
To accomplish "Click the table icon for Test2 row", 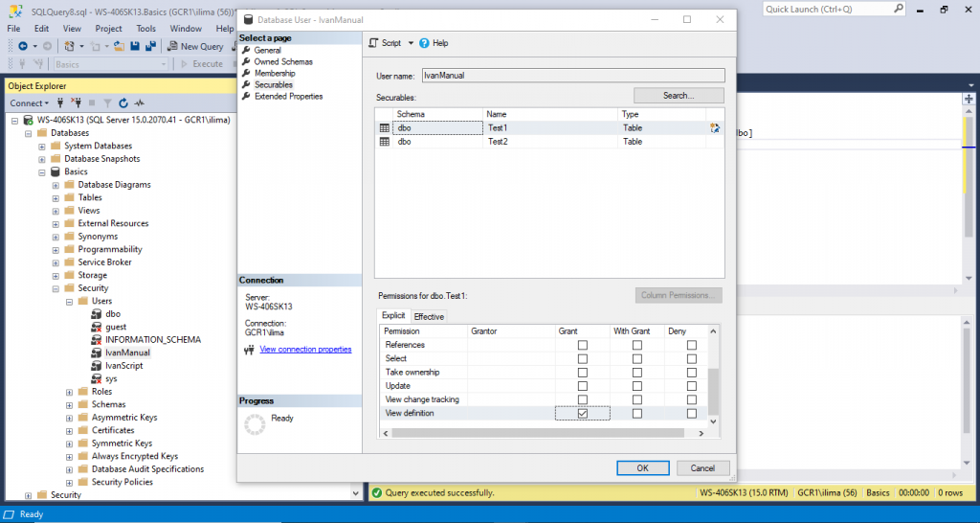I will (x=385, y=142).
